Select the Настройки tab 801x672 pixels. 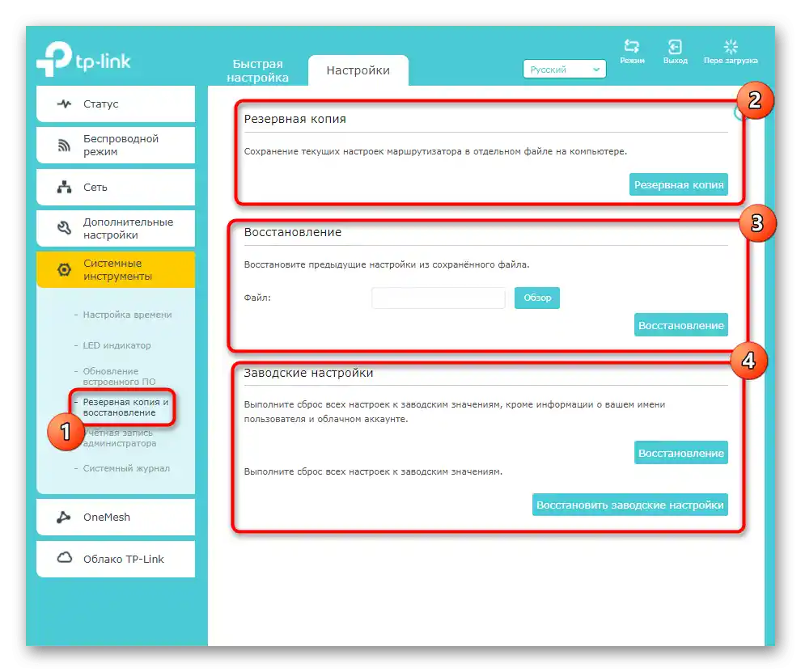coord(358,70)
